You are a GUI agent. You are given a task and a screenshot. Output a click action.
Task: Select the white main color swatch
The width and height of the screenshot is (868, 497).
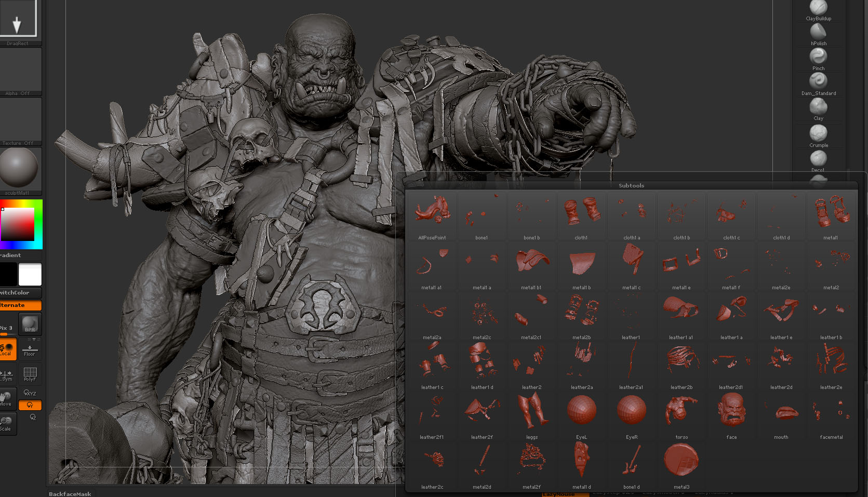coord(30,274)
